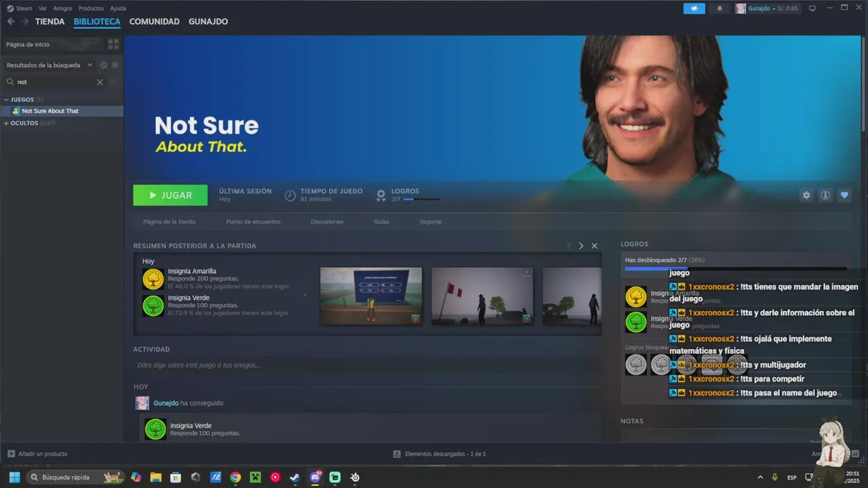This screenshot has height=488, width=868.
Task: Open Discord from taskbar
Action: (315, 477)
